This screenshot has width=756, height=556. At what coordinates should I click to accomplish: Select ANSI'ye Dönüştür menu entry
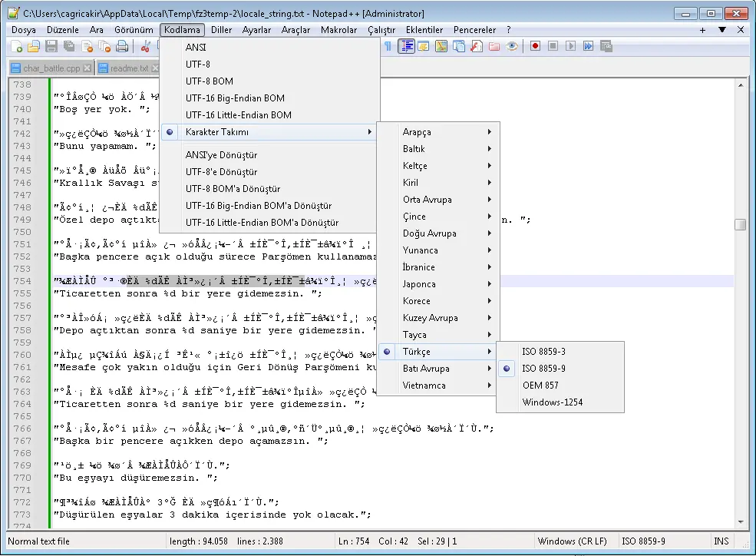(221, 155)
